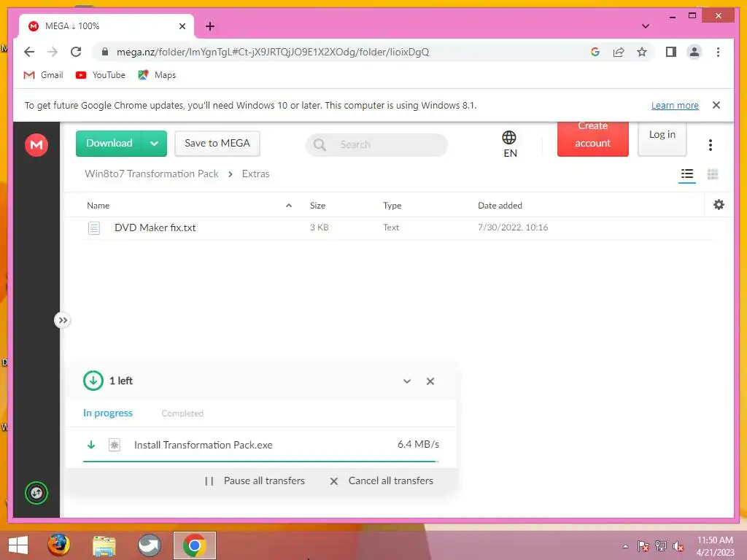The image size is (747, 560).
Task: Open the Chrome profile avatar
Action: click(x=694, y=52)
